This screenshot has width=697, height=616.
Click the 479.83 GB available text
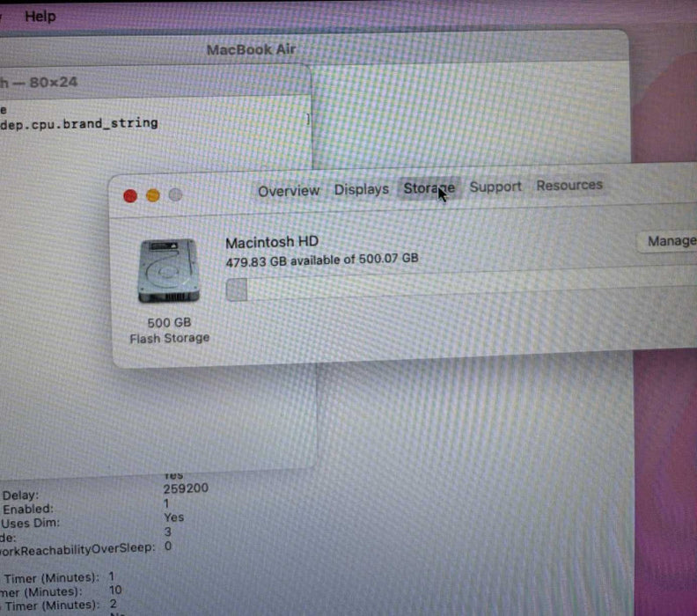point(322,260)
